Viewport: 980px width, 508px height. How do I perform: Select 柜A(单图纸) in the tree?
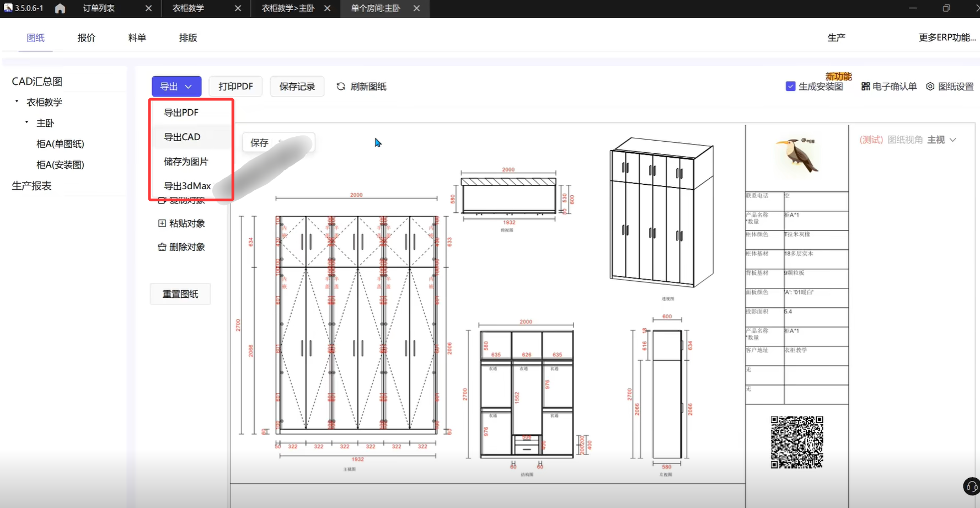click(60, 144)
